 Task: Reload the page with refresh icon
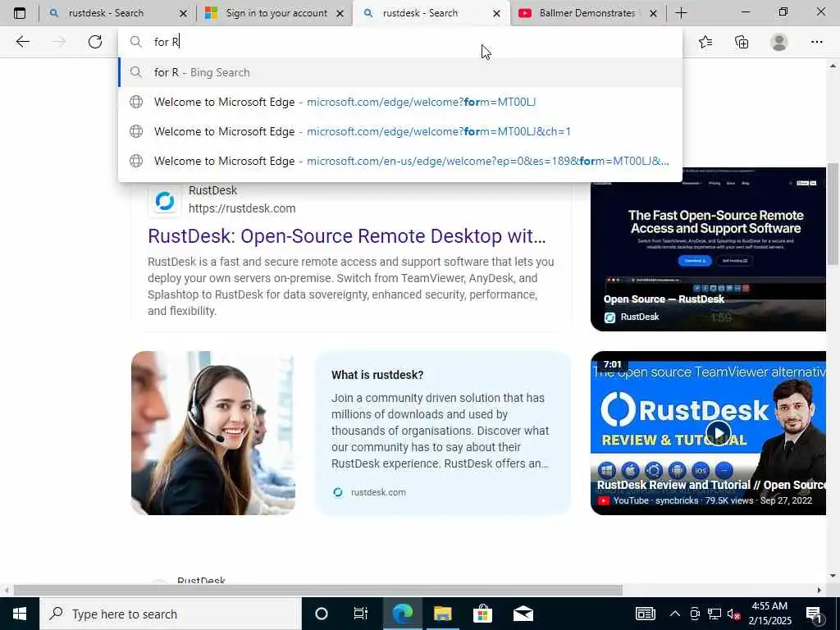point(95,42)
